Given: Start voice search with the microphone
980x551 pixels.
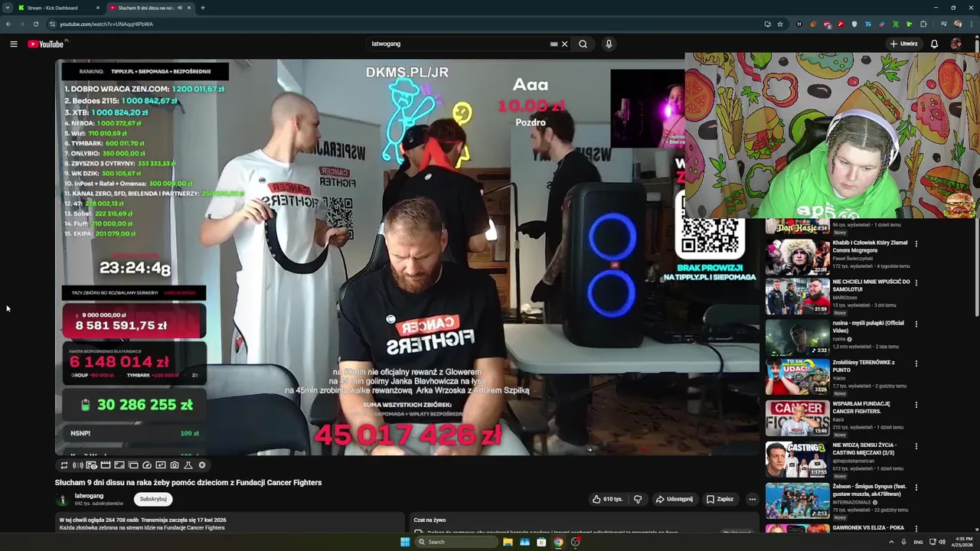Looking at the screenshot, I should coord(609,44).
